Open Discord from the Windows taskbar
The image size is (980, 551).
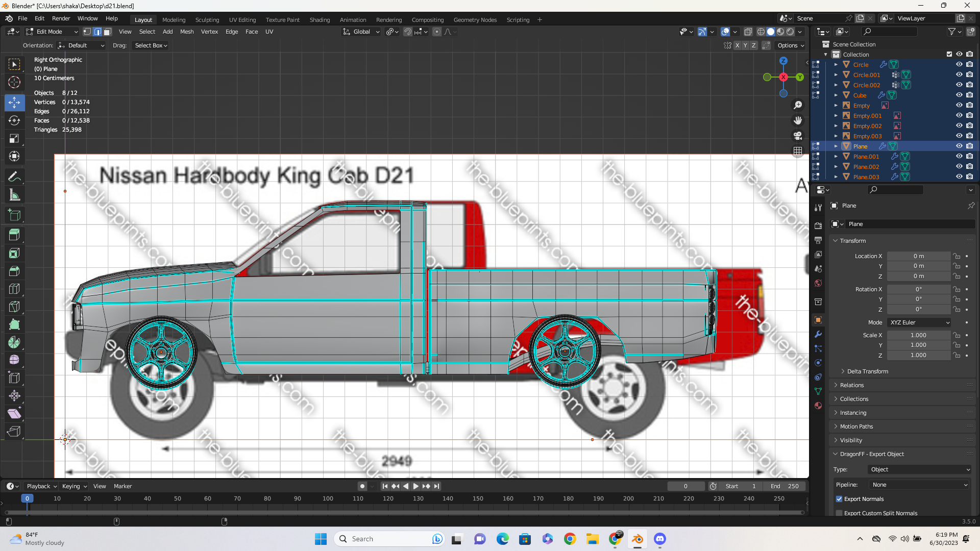[x=660, y=539]
